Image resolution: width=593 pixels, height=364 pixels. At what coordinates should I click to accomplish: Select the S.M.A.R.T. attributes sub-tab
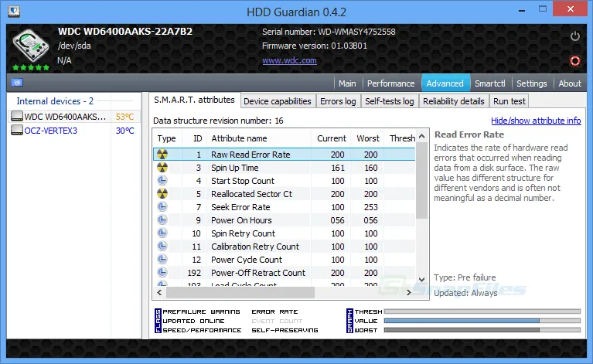pos(194,100)
